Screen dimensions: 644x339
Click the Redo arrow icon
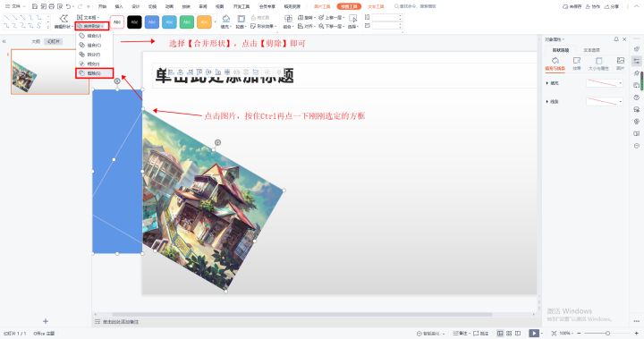pos(80,6)
